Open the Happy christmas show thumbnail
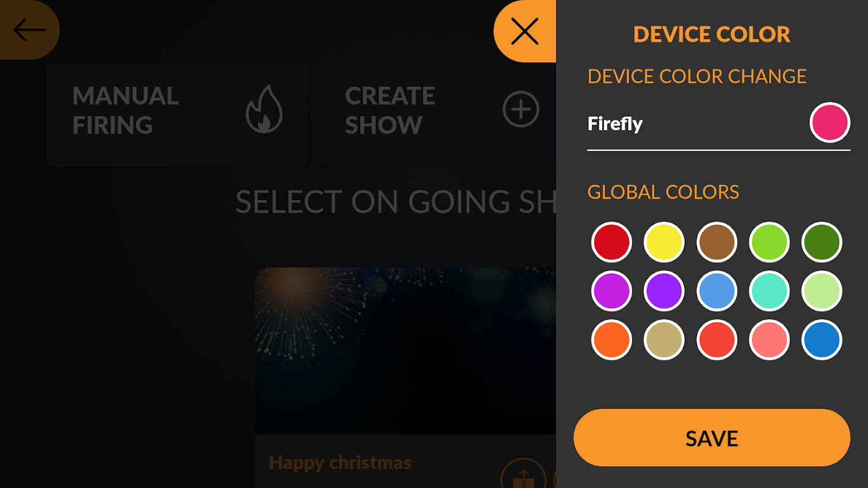868x488 pixels. 405,351
